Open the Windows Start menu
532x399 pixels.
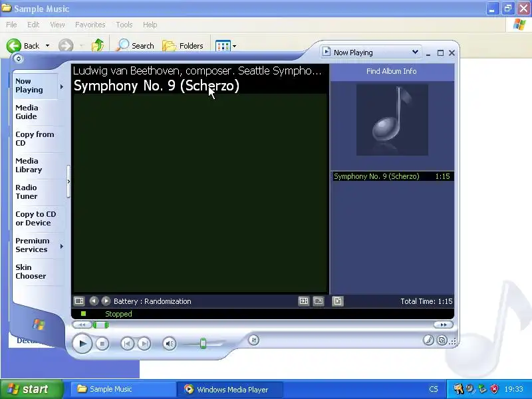tap(32, 389)
